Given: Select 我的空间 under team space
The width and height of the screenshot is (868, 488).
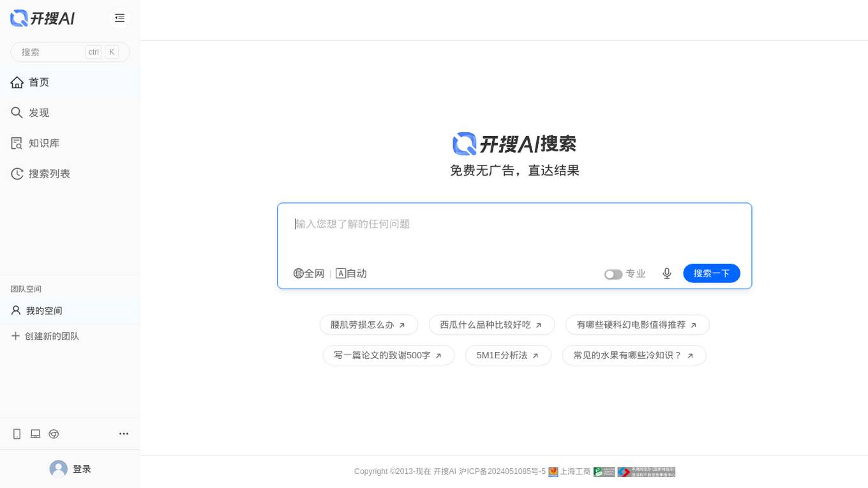Looking at the screenshot, I should pos(70,310).
